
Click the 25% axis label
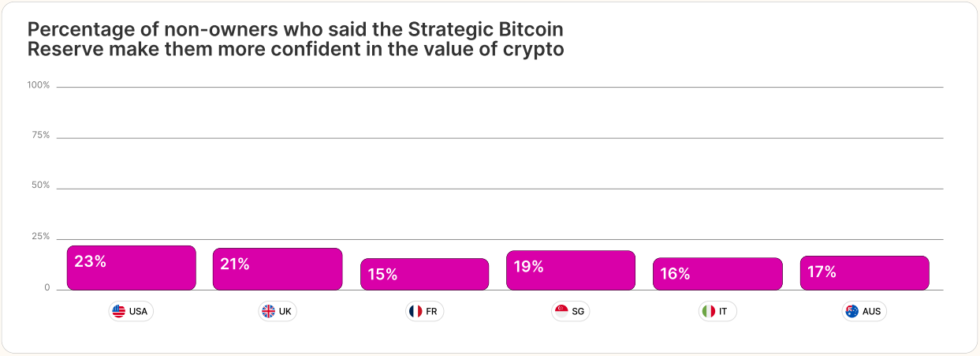click(x=41, y=237)
